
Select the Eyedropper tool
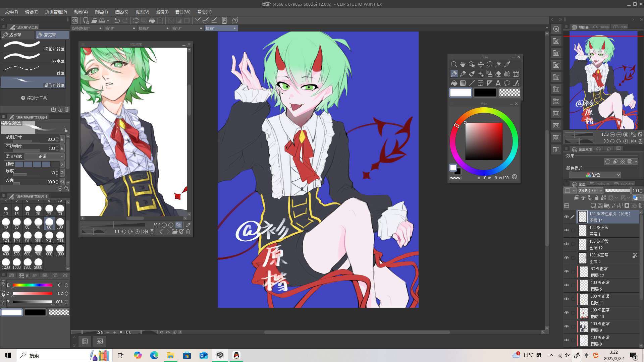coord(507,64)
